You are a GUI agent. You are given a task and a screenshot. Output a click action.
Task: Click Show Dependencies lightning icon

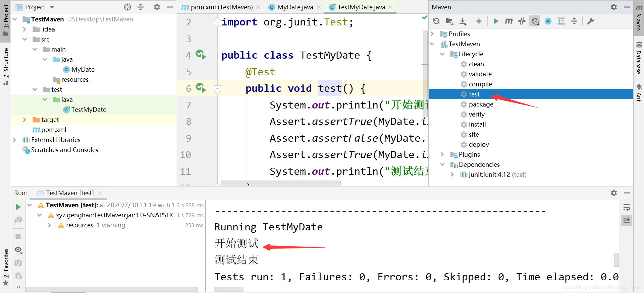pos(548,21)
